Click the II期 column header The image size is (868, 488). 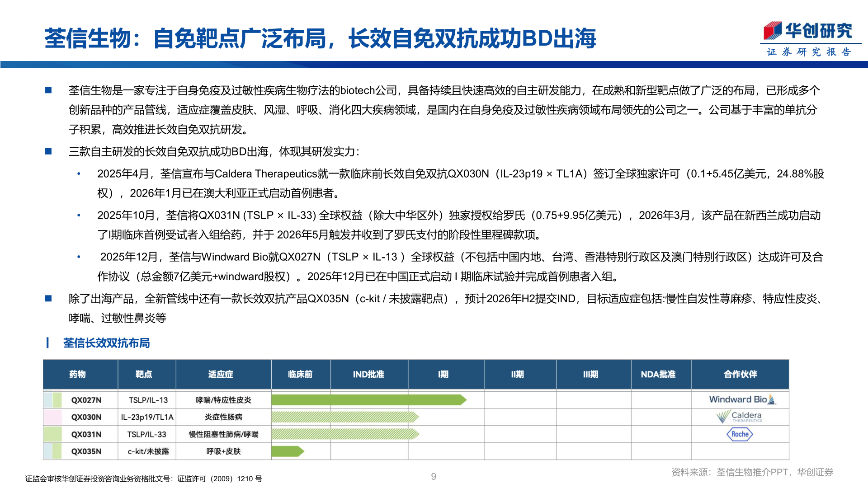pyautogui.click(x=520, y=374)
